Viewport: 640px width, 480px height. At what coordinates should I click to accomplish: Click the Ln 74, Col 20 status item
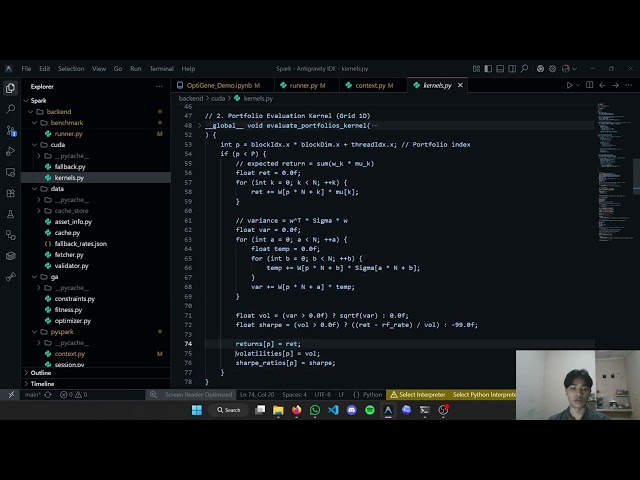[x=257, y=395]
